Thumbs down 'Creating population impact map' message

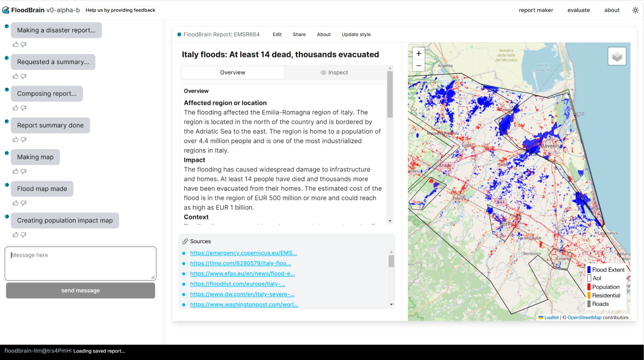[x=23, y=235]
